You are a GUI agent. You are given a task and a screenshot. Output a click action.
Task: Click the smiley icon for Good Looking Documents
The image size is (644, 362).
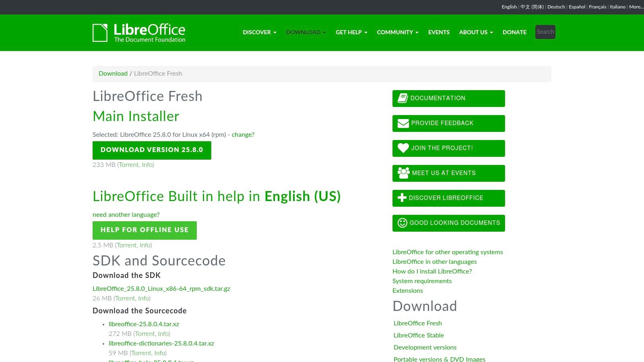click(x=402, y=223)
